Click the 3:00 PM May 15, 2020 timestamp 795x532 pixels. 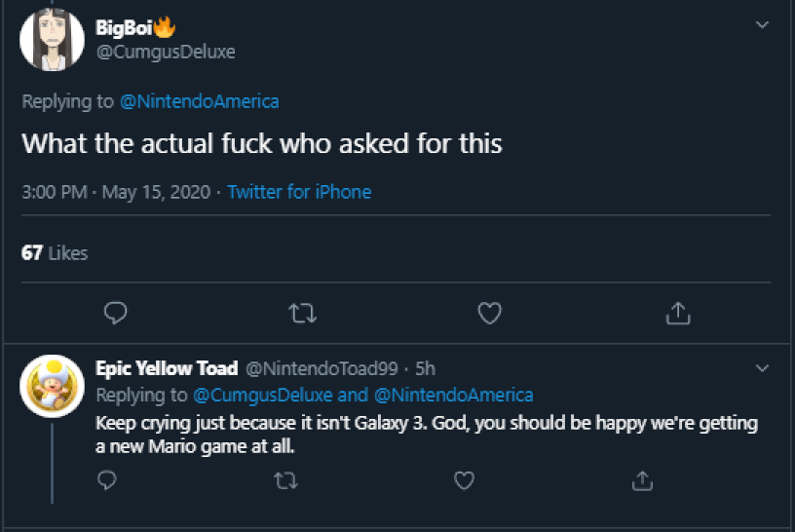click(116, 192)
